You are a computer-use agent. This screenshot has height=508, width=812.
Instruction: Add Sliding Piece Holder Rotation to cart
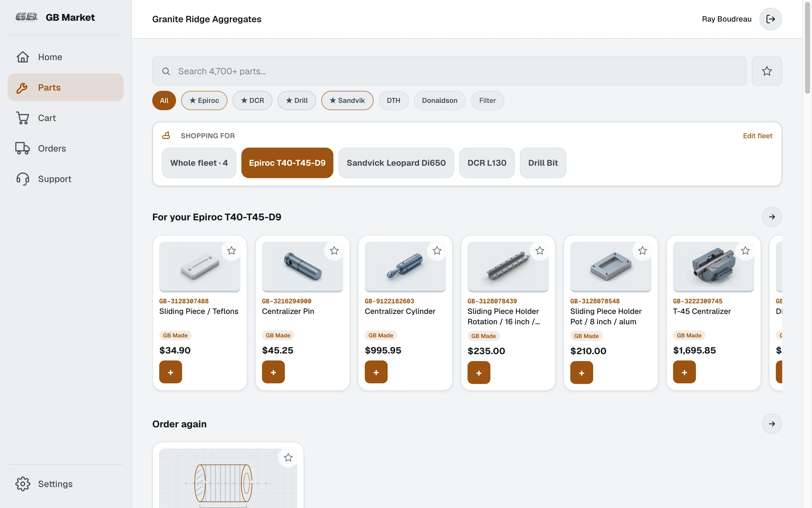pos(479,373)
